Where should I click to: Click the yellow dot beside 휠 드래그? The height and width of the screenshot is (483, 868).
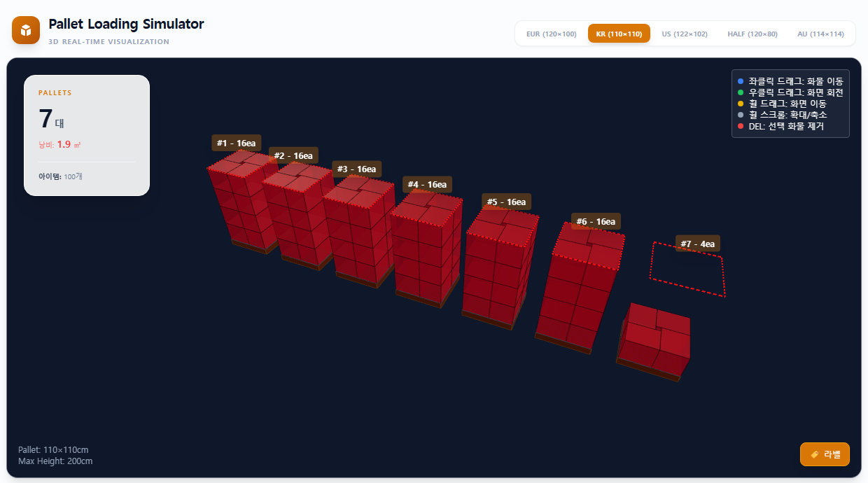[x=741, y=104]
